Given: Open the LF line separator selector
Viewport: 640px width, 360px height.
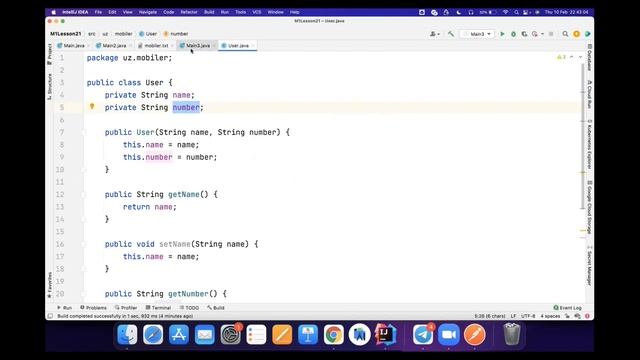Looking at the screenshot, I should [x=513, y=316].
